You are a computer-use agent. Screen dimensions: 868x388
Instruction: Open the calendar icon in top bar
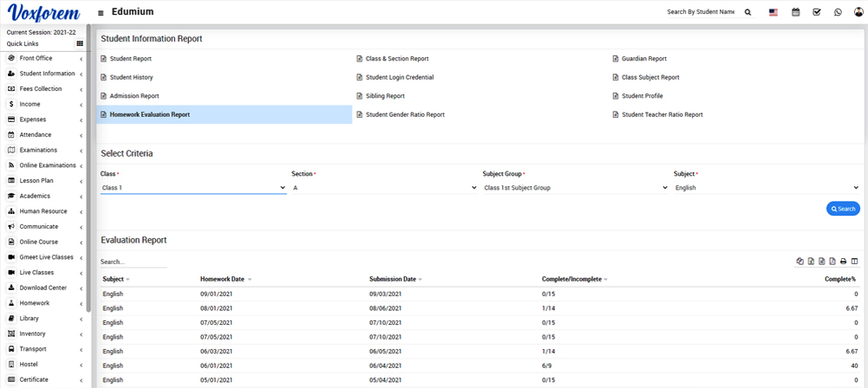click(x=795, y=12)
